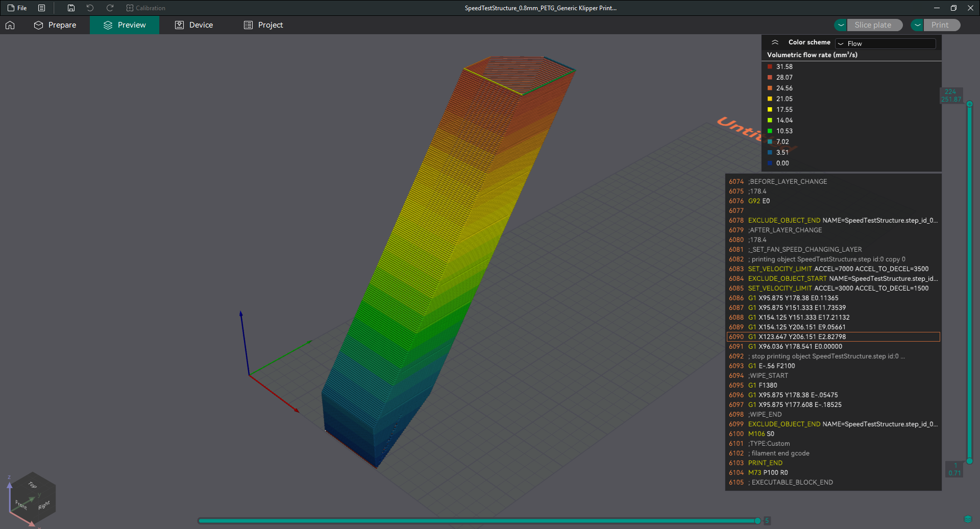Open the hamburger menu icon beside File
Screen dimensions: 980x529
[42, 8]
